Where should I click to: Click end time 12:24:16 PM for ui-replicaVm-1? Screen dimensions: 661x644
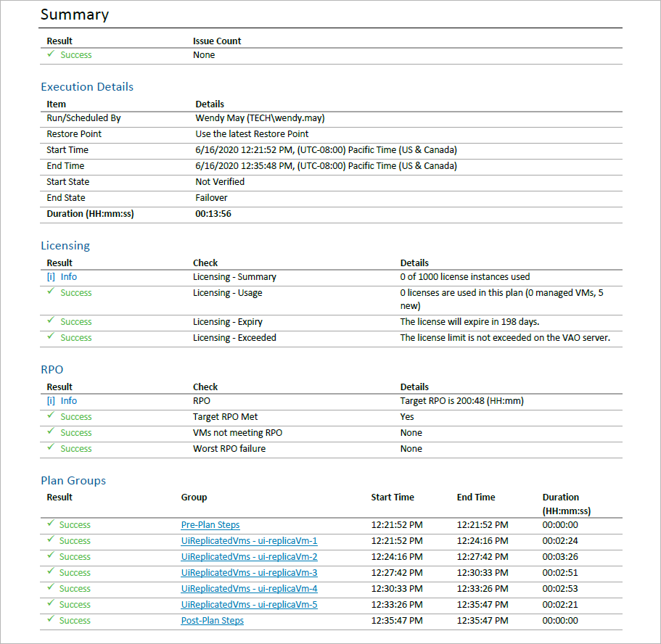483,541
